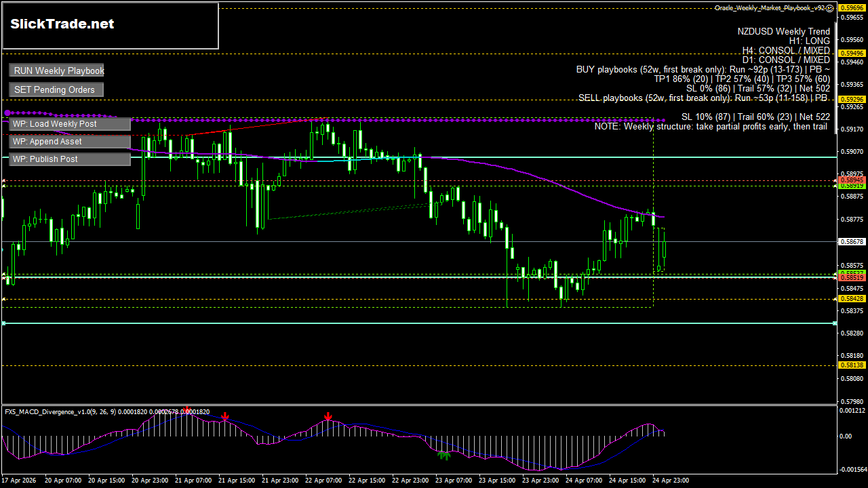The image size is (868, 488).
Task: Click the D1: CONSOL / MIXED text
Action: point(786,60)
